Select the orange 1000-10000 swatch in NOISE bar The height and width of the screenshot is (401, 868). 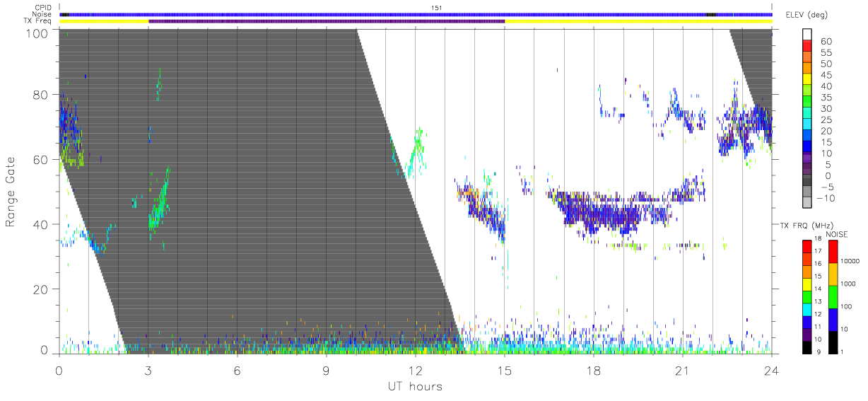833,274
